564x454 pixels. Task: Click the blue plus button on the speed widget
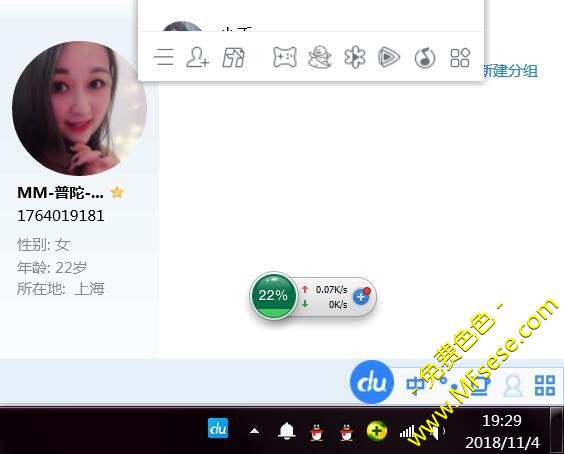[361, 297]
